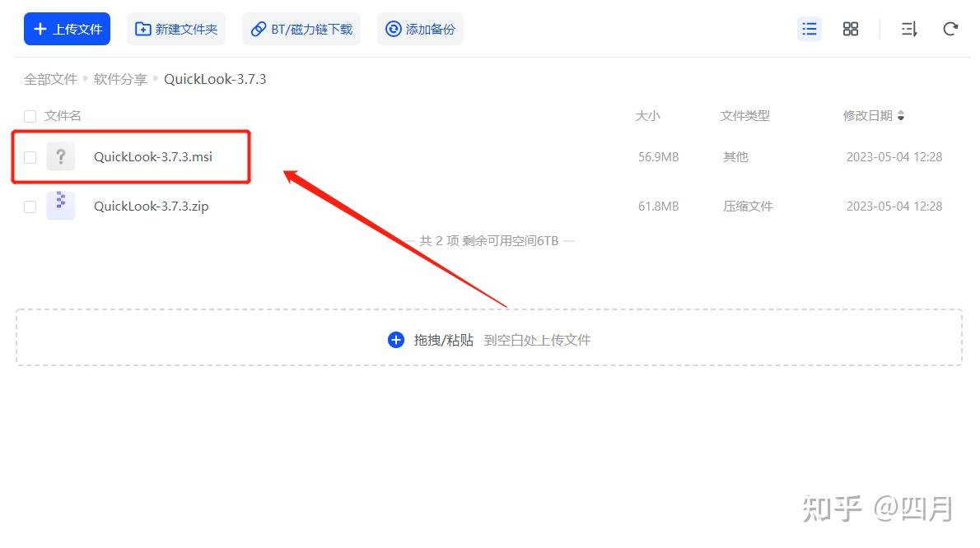The width and height of the screenshot is (980, 548).
Task: Toggle the select-all 文件名 checkbox
Action: [x=30, y=116]
